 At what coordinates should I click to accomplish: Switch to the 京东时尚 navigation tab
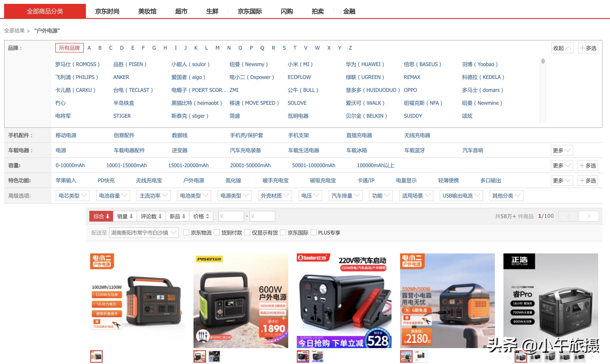[x=107, y=11]
